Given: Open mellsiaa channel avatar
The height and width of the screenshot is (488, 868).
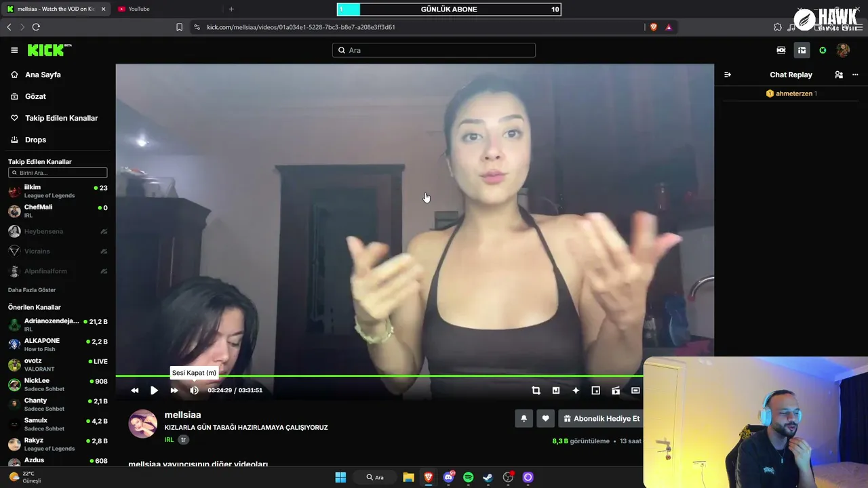Looking at the screenshot, I should (142, 424).
